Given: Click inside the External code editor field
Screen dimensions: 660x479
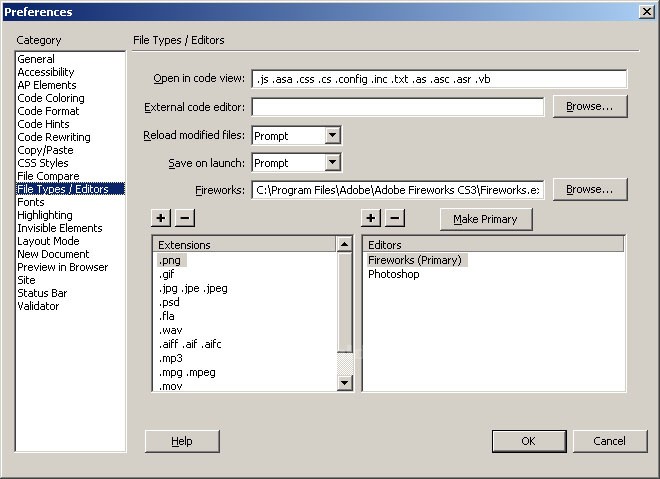Looking at the screenshot, I should [397, 107].
